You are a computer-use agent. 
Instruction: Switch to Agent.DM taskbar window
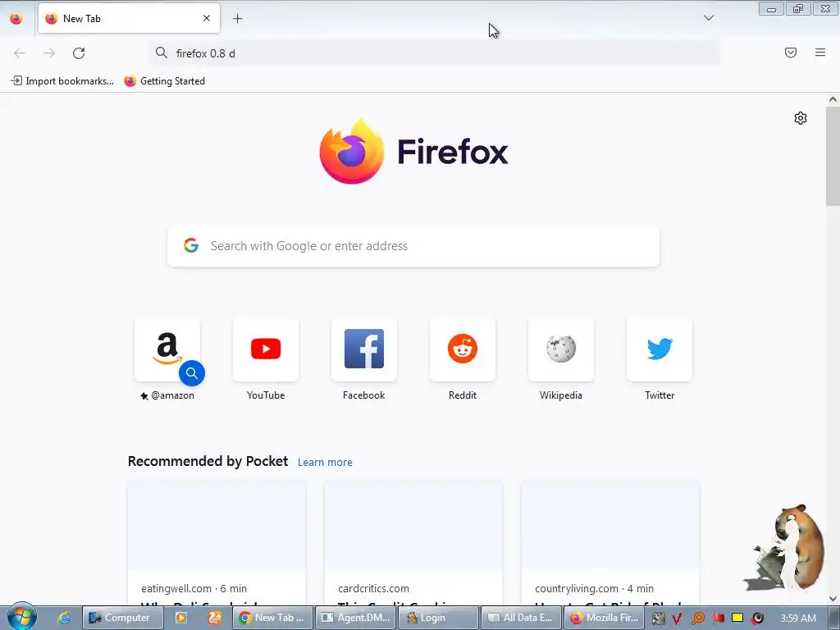coord(355,618)
